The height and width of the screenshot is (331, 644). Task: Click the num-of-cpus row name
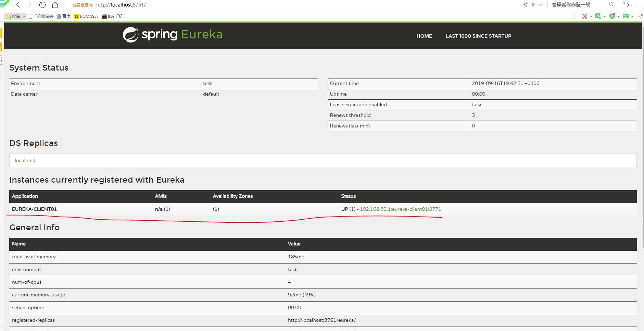(x=27, y=282)
